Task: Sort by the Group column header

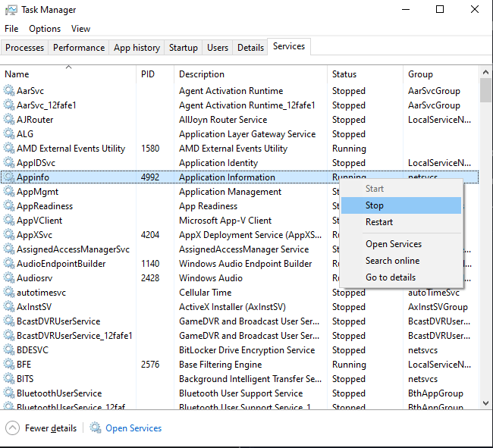Action: pos(441,74)
